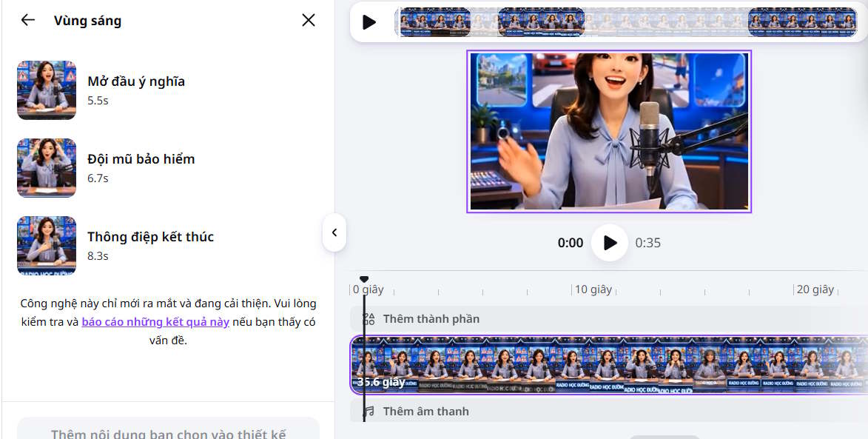Click the 'Thêm âm thanh' track
Viewport: 868px width, 439px height.
(x=609, y=412)
